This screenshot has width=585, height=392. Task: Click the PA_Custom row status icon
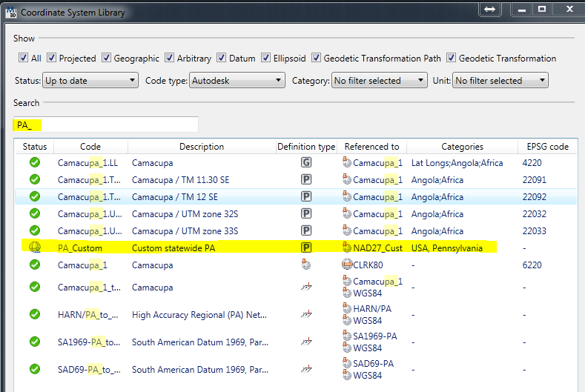(x=34, y=248)
